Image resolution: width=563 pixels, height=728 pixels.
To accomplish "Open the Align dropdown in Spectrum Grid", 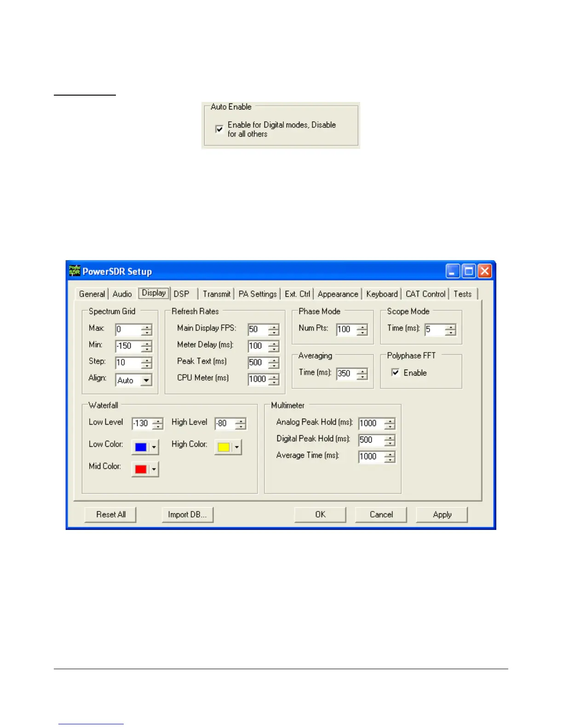I will click(146, 380).
